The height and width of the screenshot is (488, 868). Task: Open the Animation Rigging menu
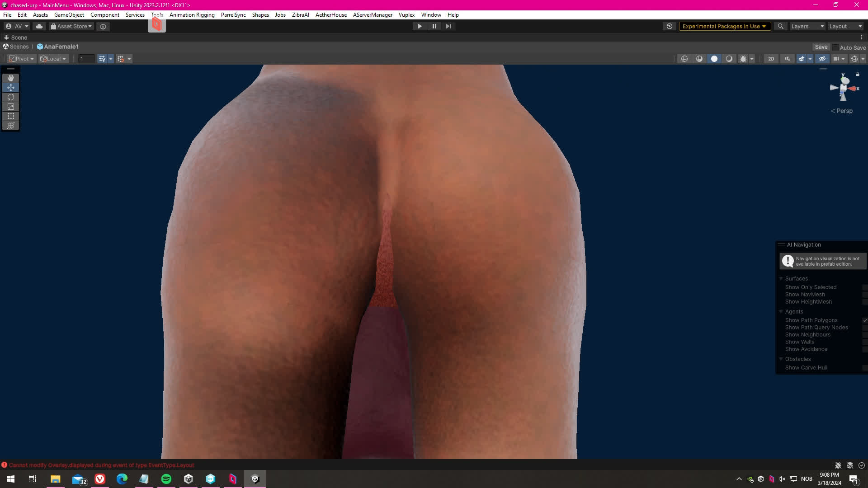(192, 15)
